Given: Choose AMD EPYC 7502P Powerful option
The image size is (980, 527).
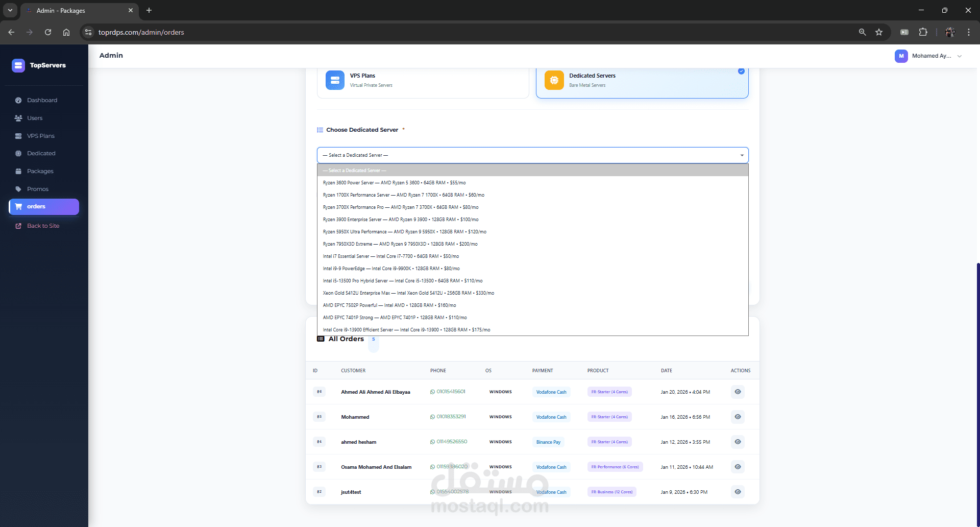Looking at the screenshot, I should click(533, 305).
